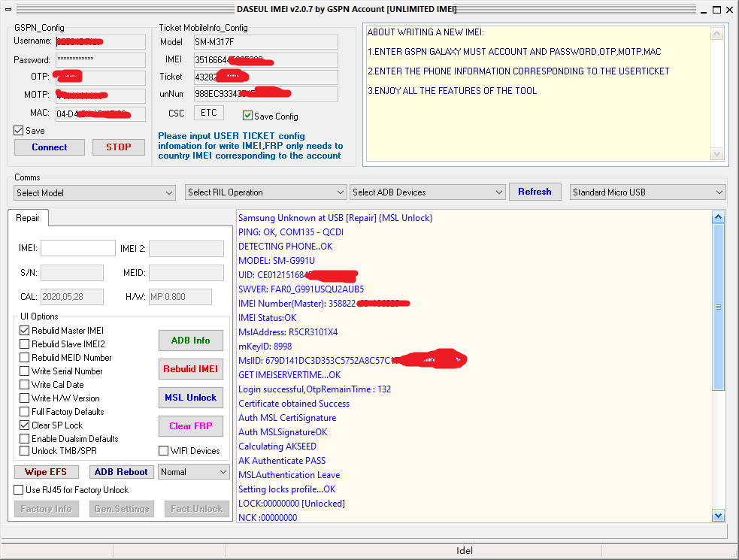Image resolution: width=739 pixels, height=560 pixels.
Task: Enable Use RJ45 for Factory Unlock
Action: pos(19,490)
